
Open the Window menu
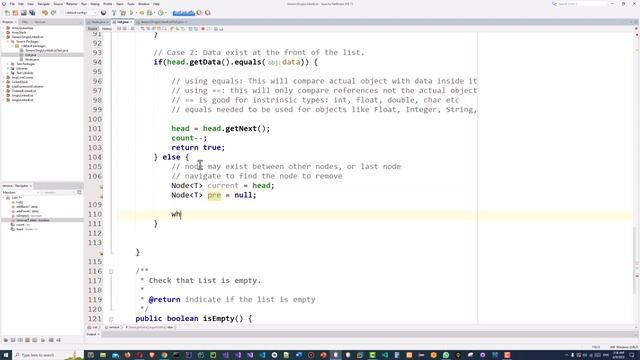coord(144,4)
